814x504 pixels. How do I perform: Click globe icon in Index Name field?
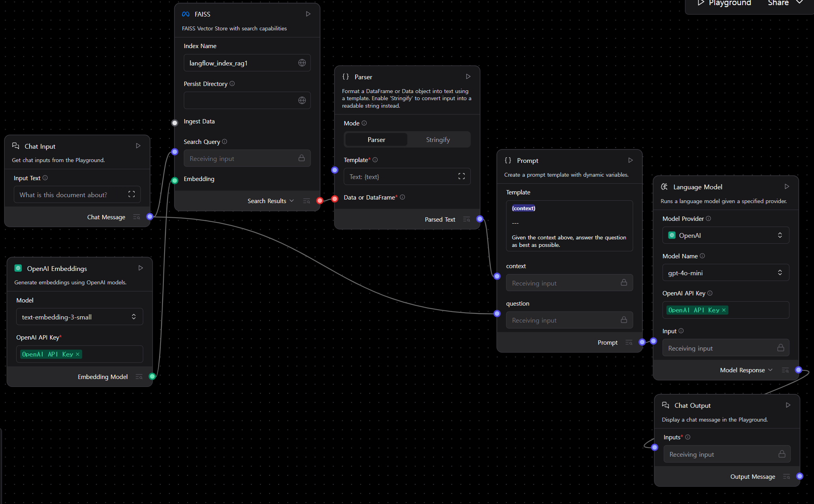point(302,63)
